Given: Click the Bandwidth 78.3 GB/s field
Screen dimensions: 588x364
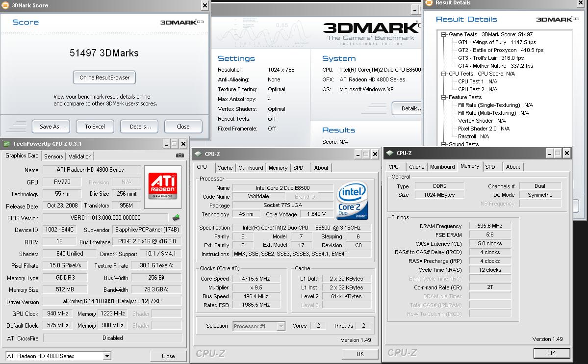Looking at the screenshot, I should pyautogui.click(x=156, y=289).
